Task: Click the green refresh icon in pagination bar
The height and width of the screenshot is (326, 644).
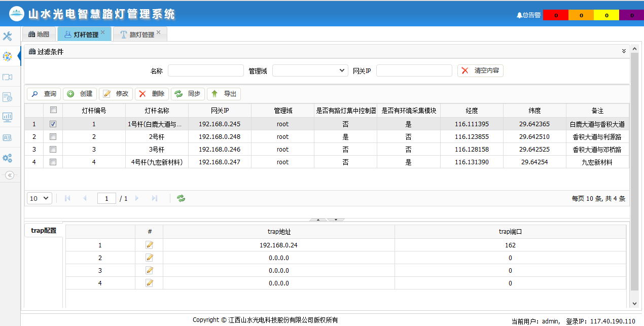Action: 181,198
